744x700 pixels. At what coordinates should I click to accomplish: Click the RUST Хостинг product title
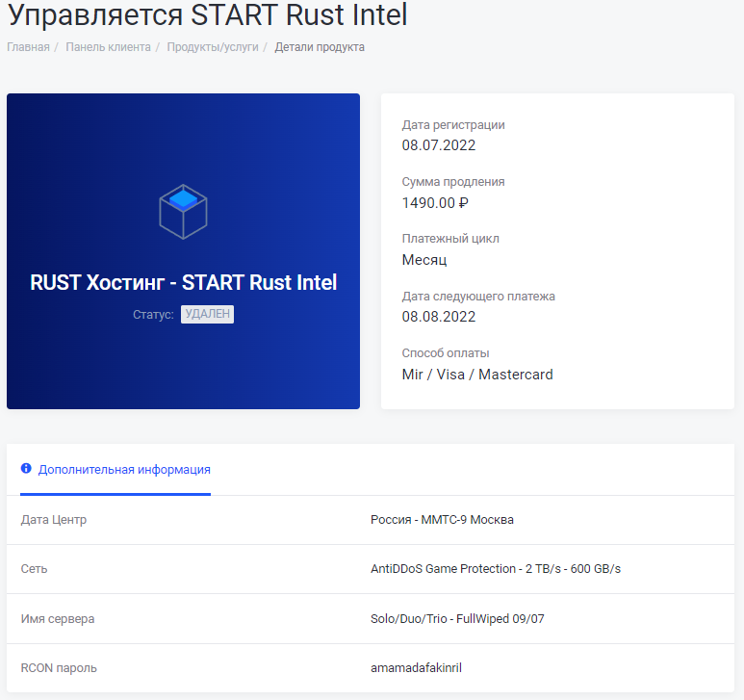tap(183, 283)
